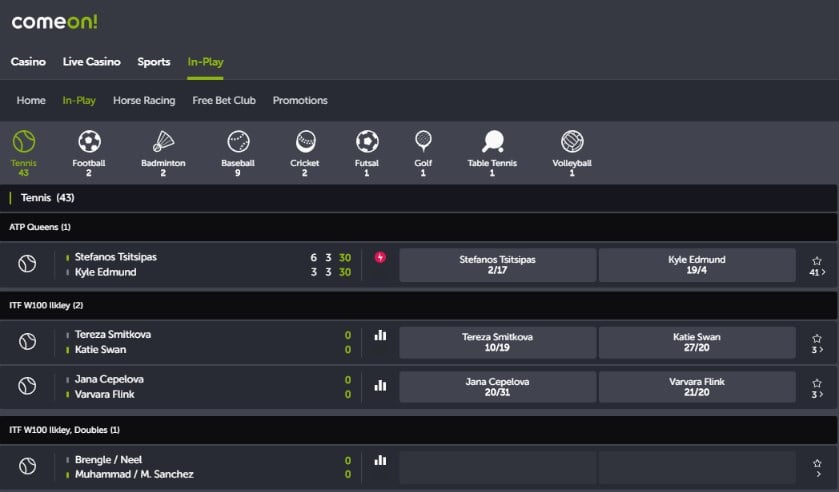This screenshot has width=839, height=492.
Task: Open the Sports tab
Action: 154,62
